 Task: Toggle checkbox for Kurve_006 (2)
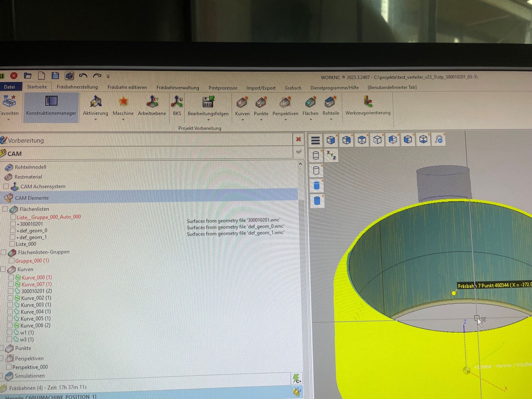[10, 325]
